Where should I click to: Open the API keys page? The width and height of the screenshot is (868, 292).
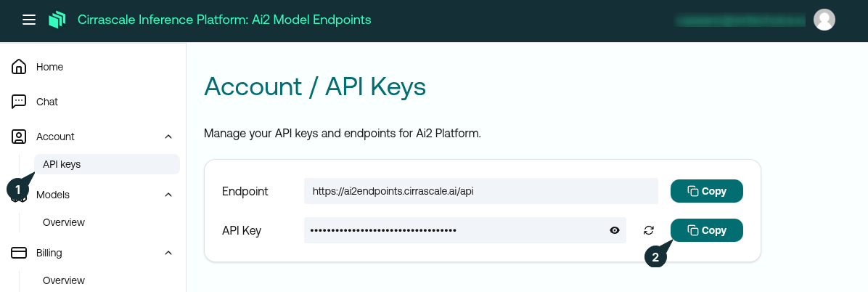107,164
